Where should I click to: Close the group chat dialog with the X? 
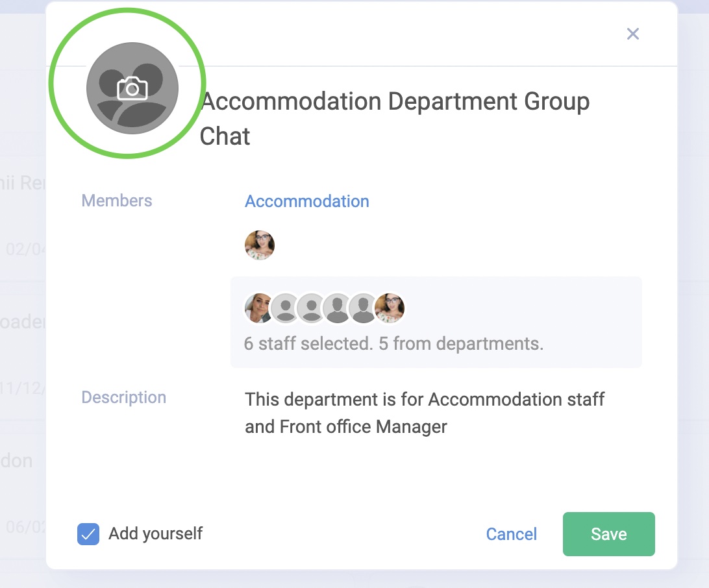click(x=633, y=34)
